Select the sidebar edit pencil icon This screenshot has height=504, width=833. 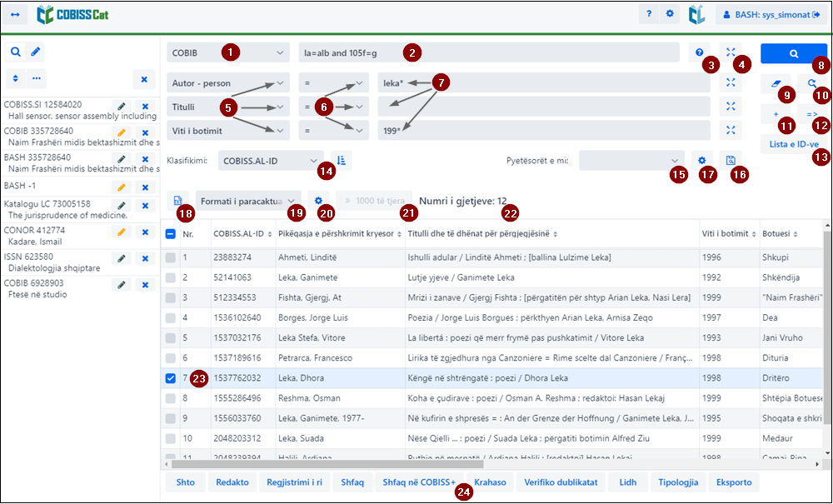[x=35, y=52]
